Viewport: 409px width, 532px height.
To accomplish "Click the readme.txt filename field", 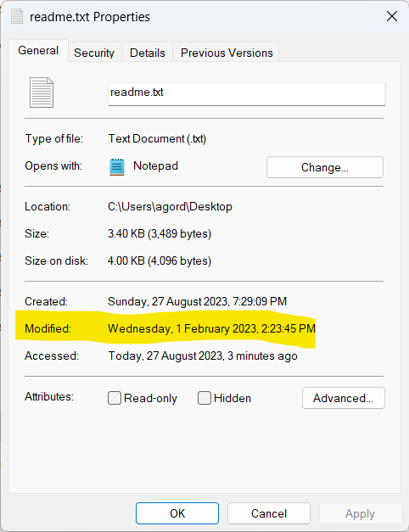I will tap(247, 94).
